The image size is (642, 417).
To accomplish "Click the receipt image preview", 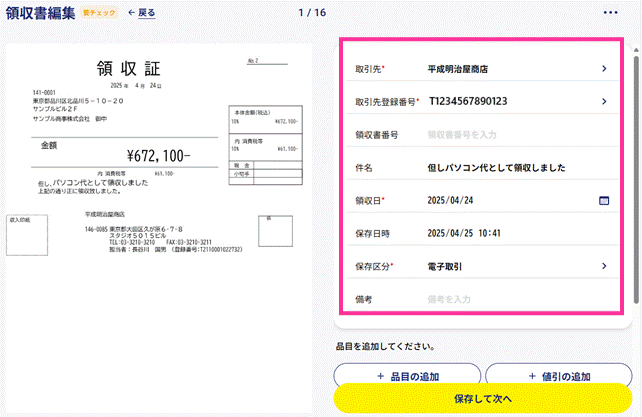I will 159,227.
